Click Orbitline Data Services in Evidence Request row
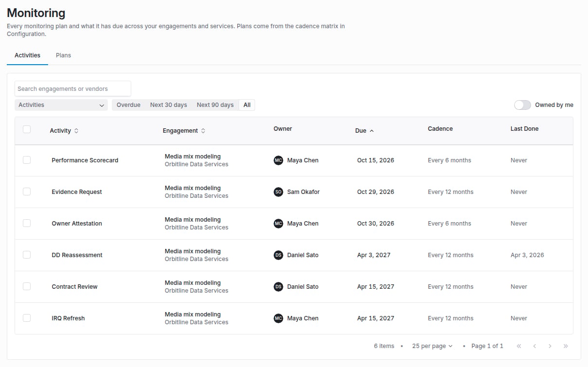This screenshot has height=367, width=588. [196, 196]
